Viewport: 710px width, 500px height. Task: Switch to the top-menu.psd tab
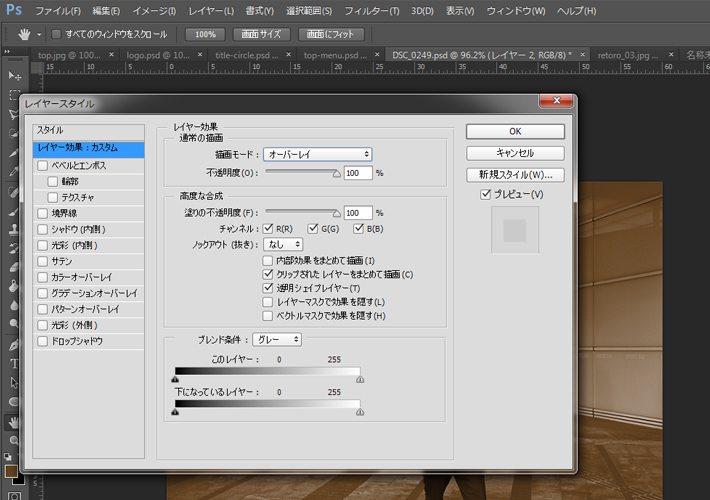tap(335, 55)
